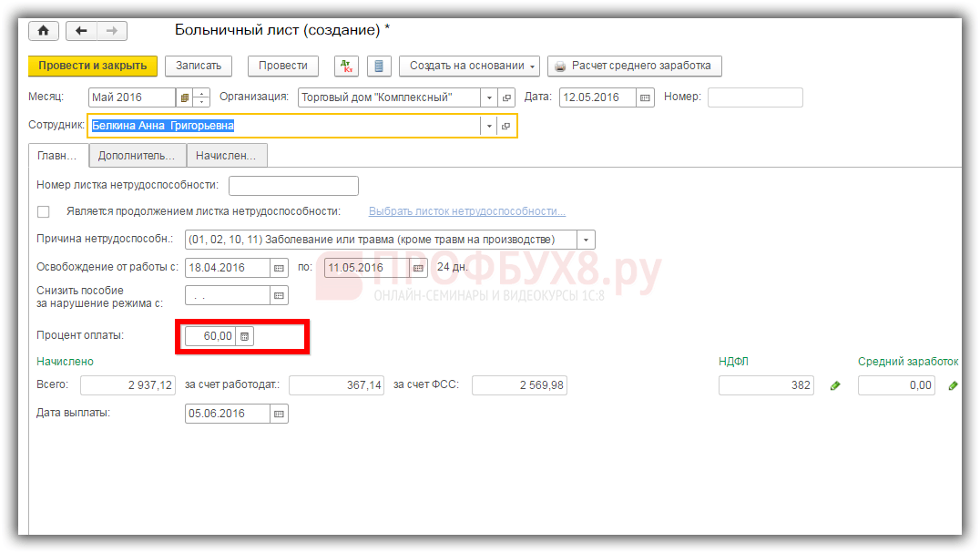
Task: Click the Сотрудник name field
Action: point(284,126)
